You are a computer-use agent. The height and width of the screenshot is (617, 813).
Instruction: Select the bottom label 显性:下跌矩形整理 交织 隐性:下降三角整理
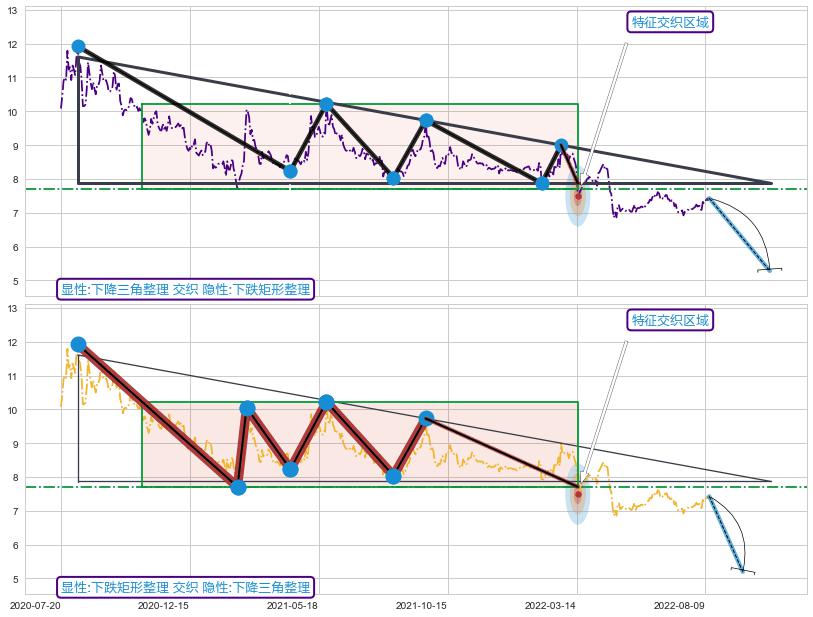tap(185, 587)
